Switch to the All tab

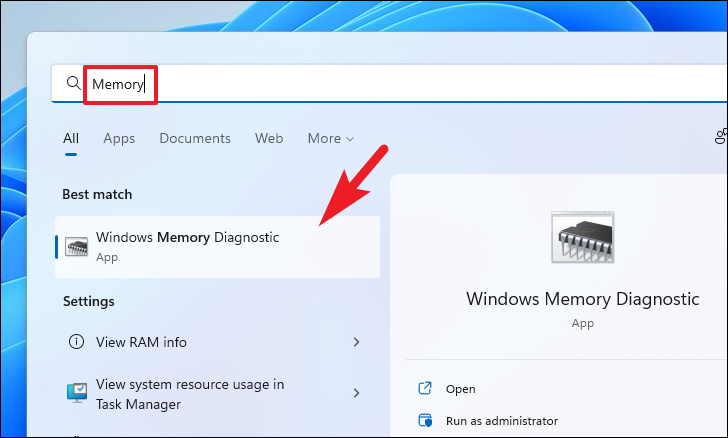tap(71, 138)
